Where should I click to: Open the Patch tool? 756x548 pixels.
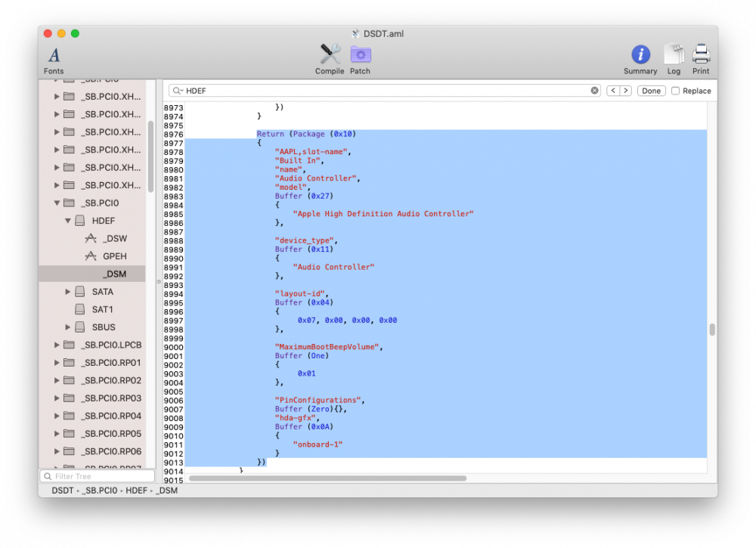[x=360, y=60]
